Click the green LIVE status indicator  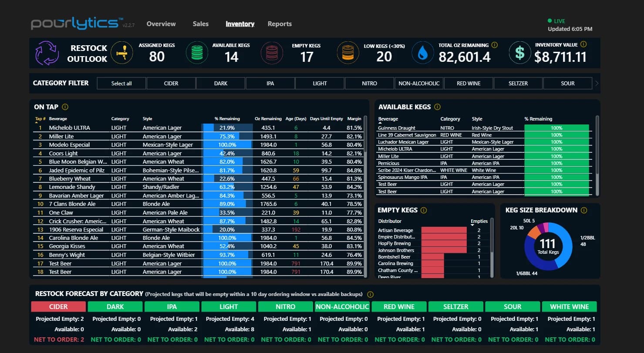click(556, 21)
